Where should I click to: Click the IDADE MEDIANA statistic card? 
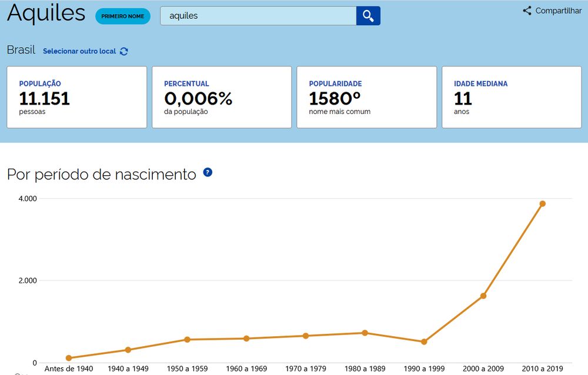tap(511, 97)
